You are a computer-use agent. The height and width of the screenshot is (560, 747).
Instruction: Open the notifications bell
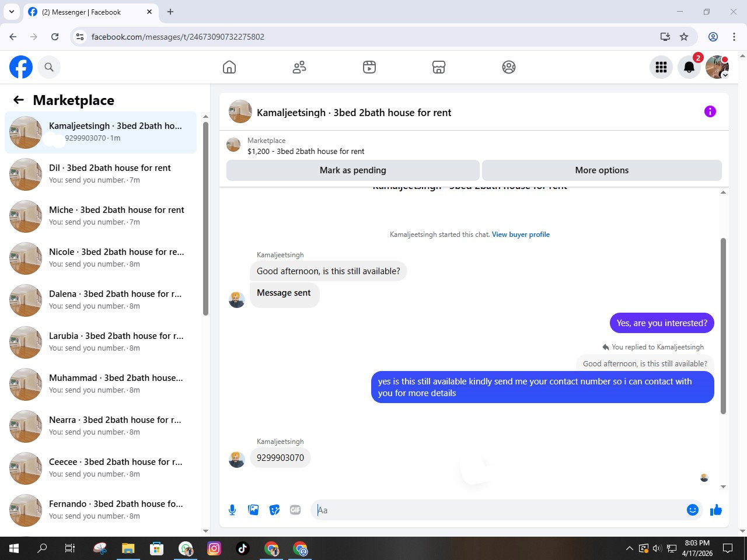(689, 67)
